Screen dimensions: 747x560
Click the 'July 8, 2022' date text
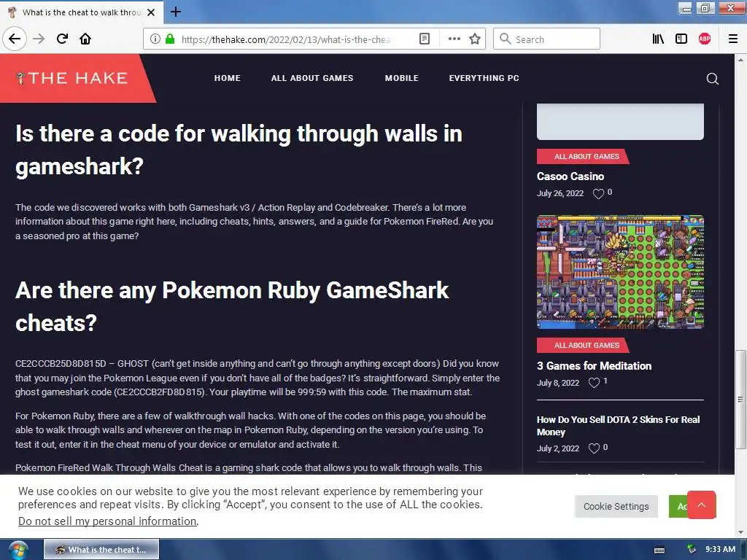tap(558, 383)
